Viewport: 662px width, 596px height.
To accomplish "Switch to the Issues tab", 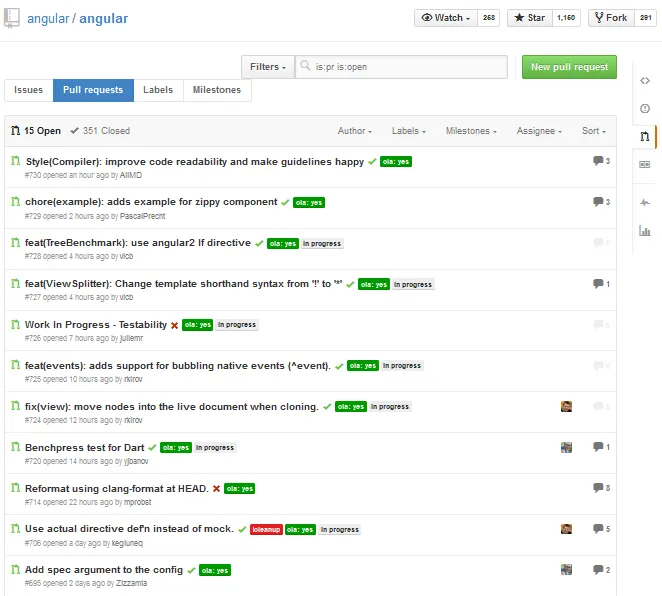I will coord(28,90).
